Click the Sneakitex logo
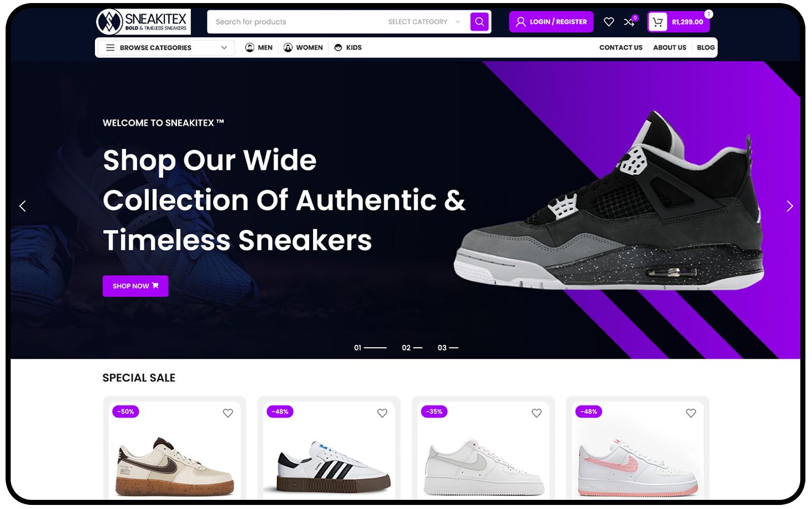812x509 pixels. click(x=143, y=22)
